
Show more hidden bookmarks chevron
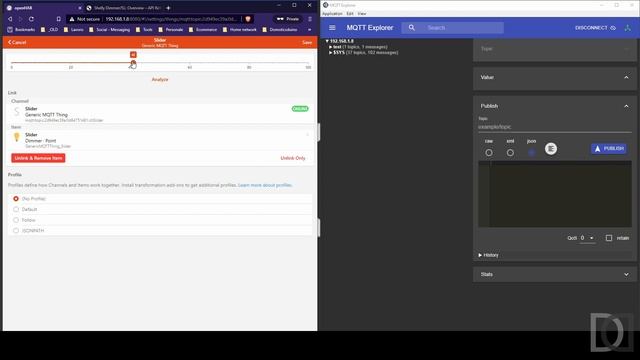[309, 29]
